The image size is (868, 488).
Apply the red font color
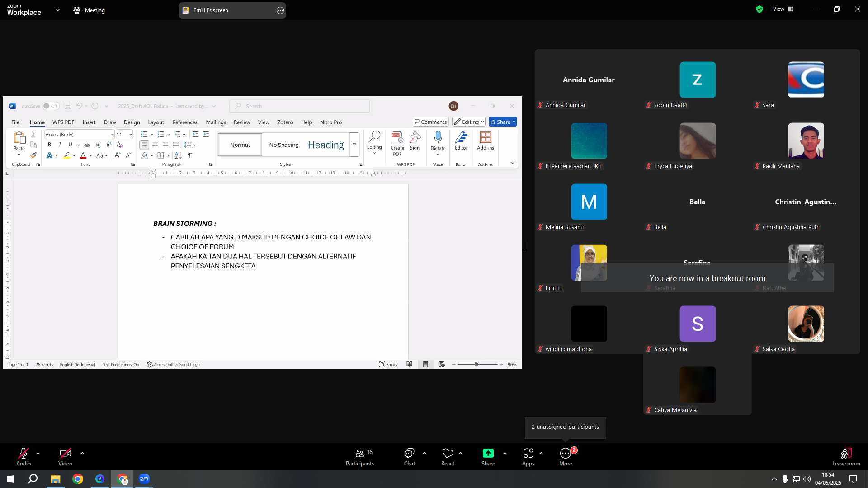point(83,155)
